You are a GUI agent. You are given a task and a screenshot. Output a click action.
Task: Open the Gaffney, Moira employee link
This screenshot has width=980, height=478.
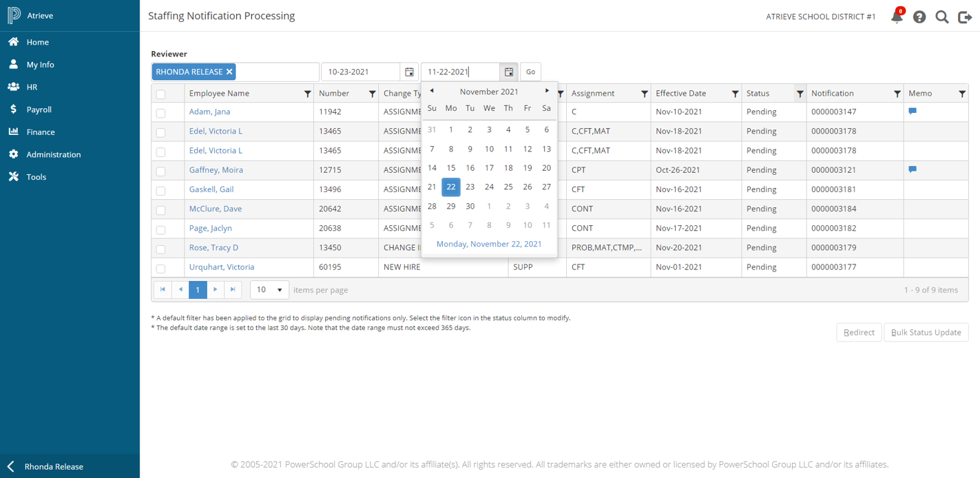[216, 170]
